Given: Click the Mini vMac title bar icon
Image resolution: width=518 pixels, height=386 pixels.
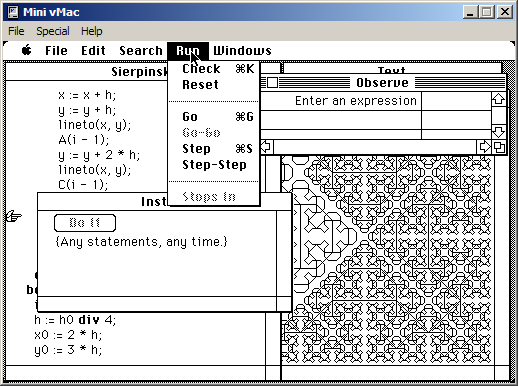Looking at the screenshot, I should pyautogui.click(x=13, y=12).
